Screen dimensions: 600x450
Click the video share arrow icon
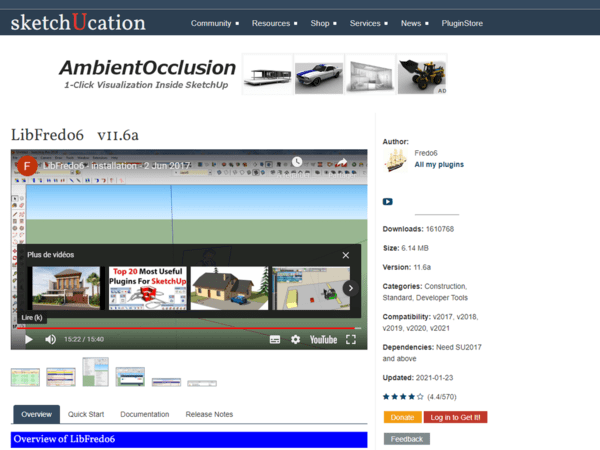341,162
